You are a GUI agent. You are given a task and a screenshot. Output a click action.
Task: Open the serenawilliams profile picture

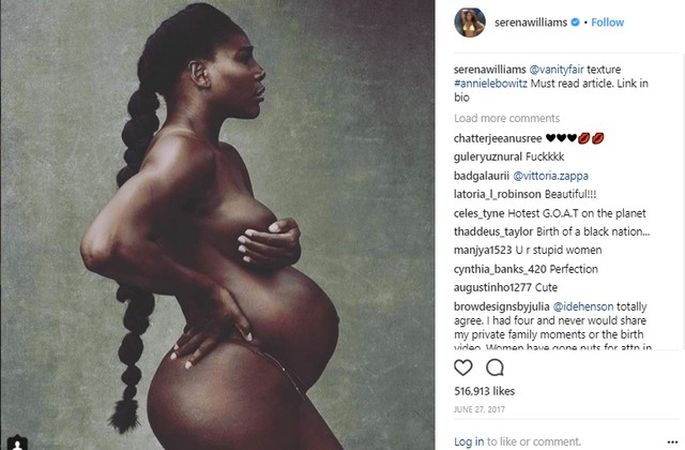point(470,22)
